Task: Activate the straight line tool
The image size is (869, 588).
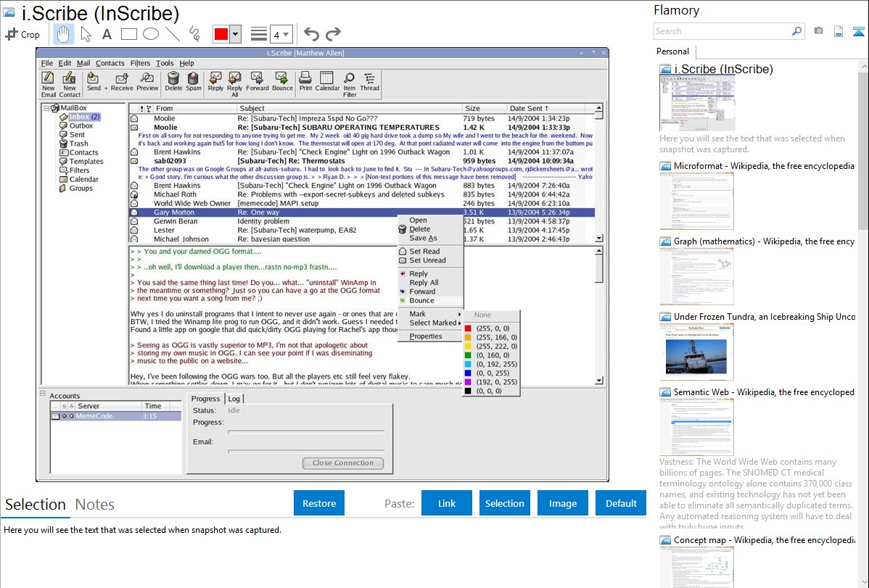Action: (172, 34)
